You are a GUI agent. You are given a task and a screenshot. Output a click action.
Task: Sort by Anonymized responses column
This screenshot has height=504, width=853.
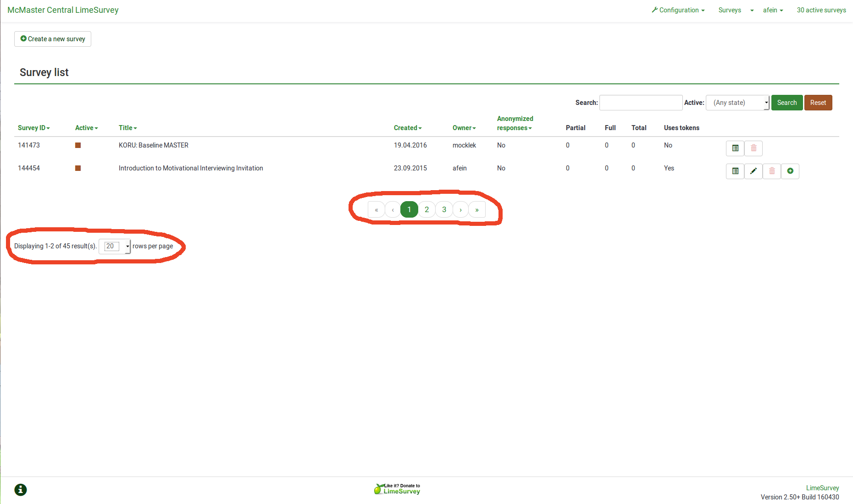(515, 123)
